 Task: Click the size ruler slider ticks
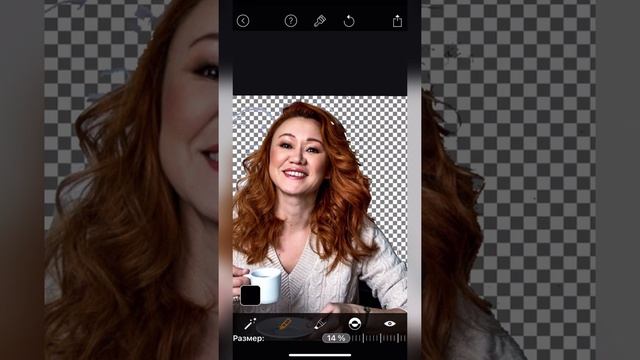tap(379, 338)
